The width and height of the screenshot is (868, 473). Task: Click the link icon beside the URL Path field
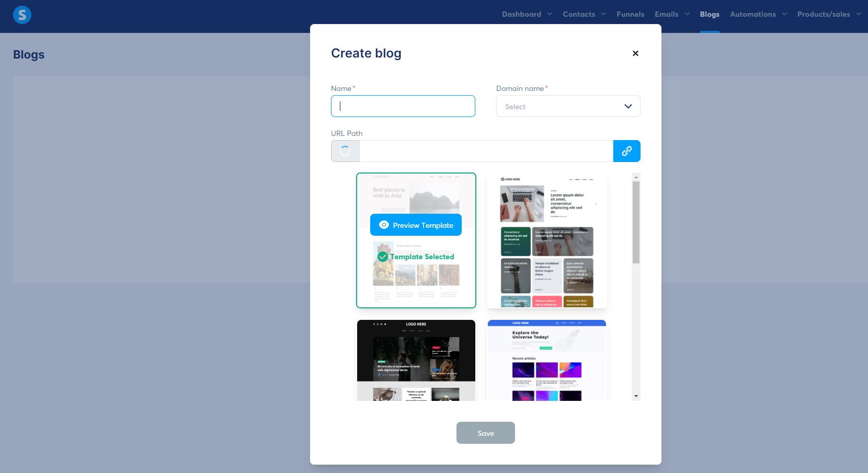[x=626, y=151]
